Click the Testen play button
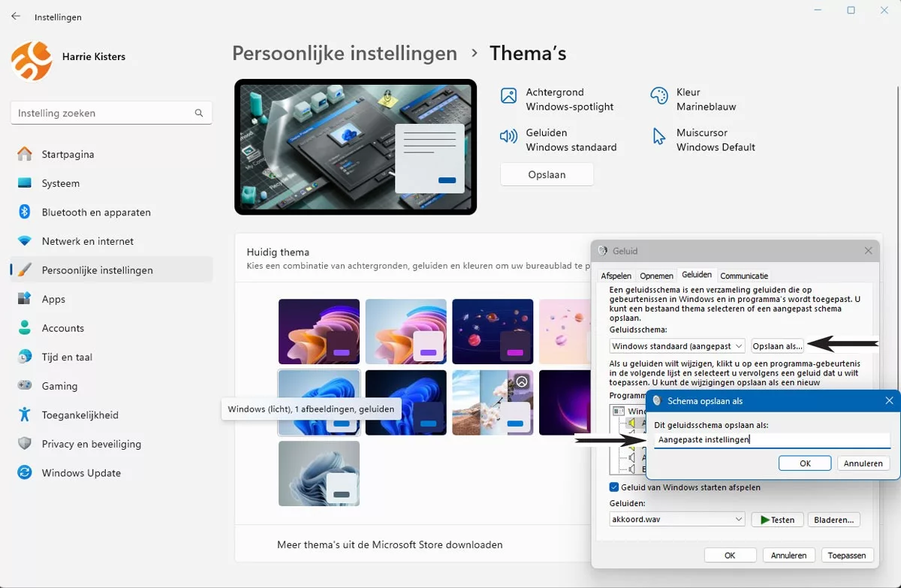This screenshot has width=901, height=588. (x=777, y=520)
